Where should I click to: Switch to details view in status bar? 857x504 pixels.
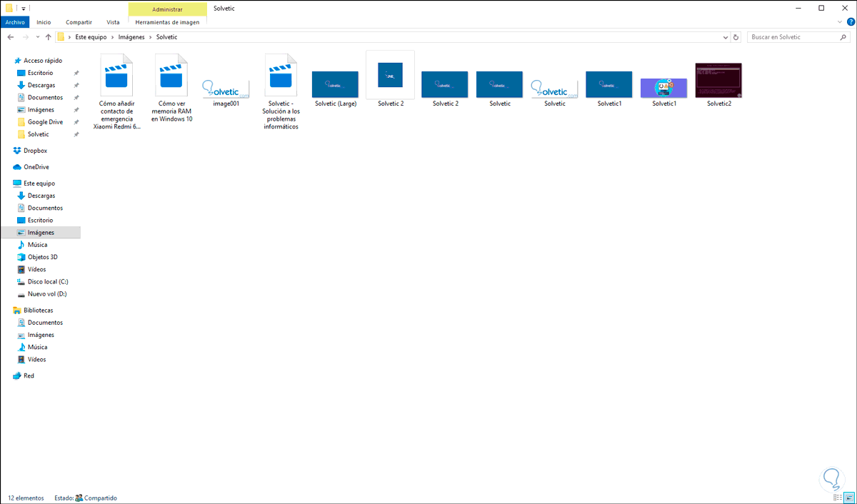click(x=836, y=498)
